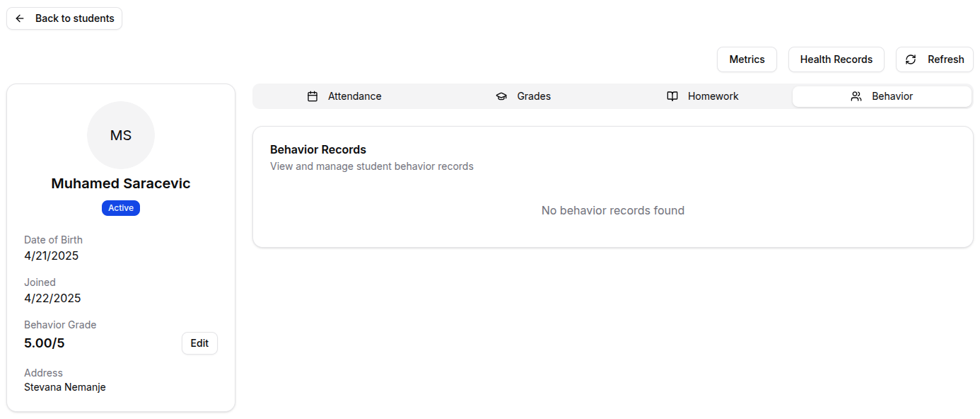Click the people icon in Behavior tab

[856, 96]
